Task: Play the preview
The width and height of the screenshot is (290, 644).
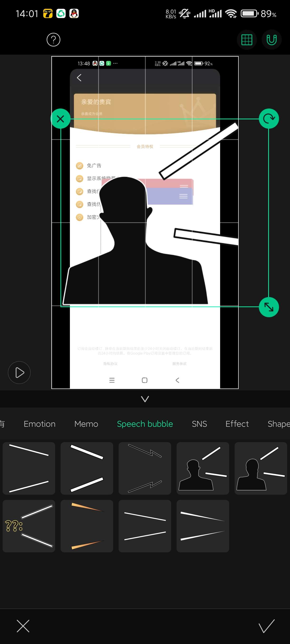Action: coord(19,373)
